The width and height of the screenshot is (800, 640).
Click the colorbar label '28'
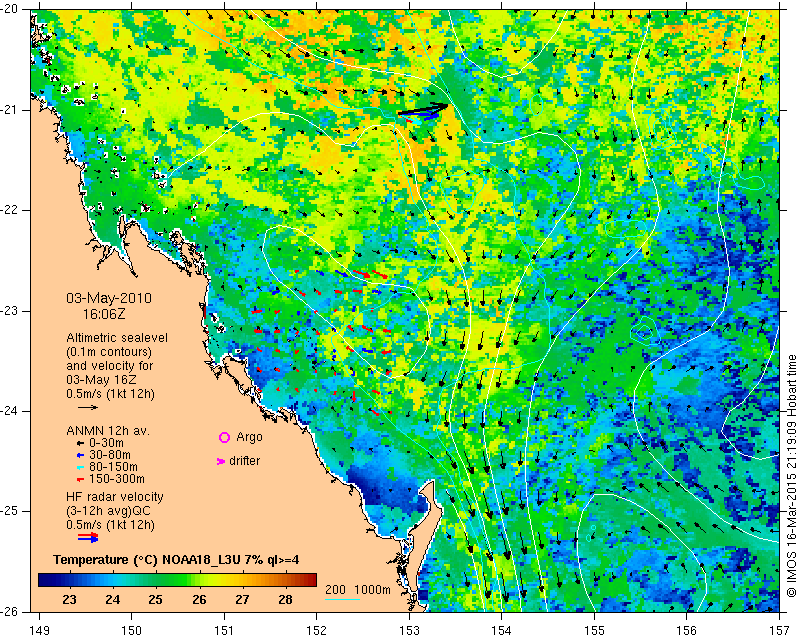[285, 599]
